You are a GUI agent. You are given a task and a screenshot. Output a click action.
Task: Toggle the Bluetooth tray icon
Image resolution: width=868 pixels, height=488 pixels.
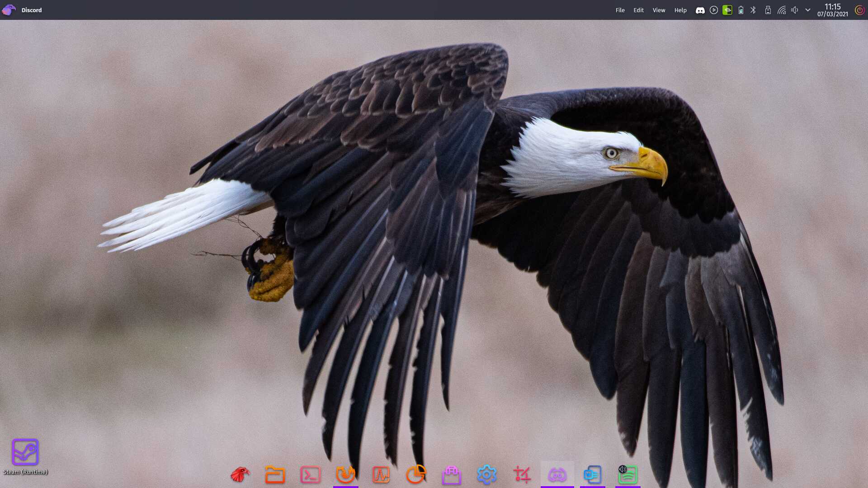753,10
